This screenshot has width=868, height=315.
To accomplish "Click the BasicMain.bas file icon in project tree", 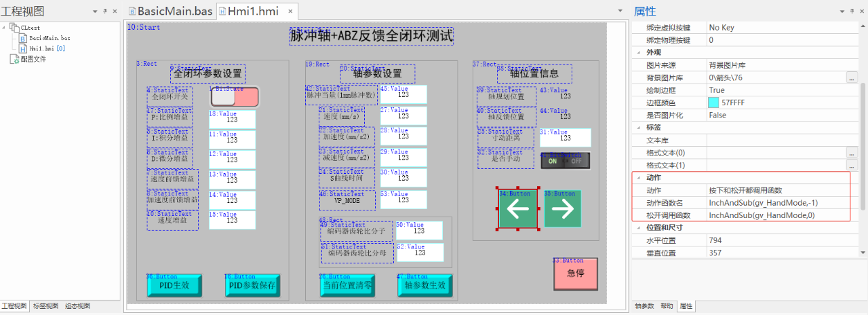I will click(22, 38).
